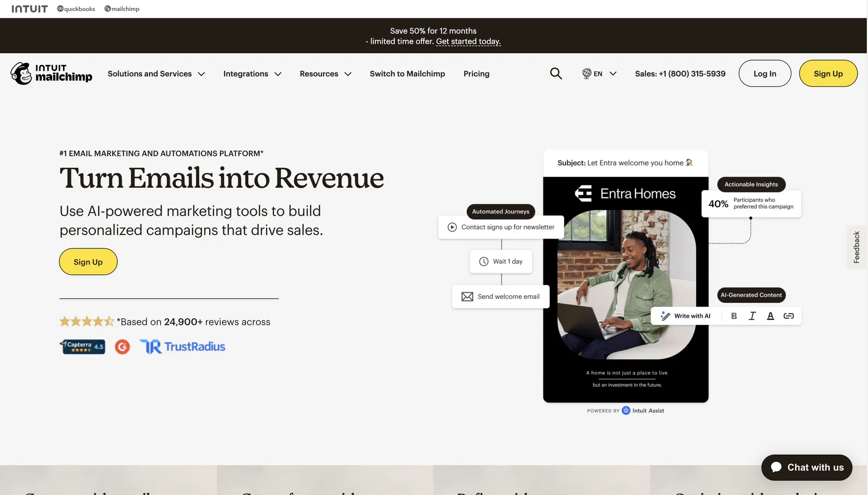This screenshot has width=868, height=495.
Task: Click the 40% statistic text
Action: [718, 204]
